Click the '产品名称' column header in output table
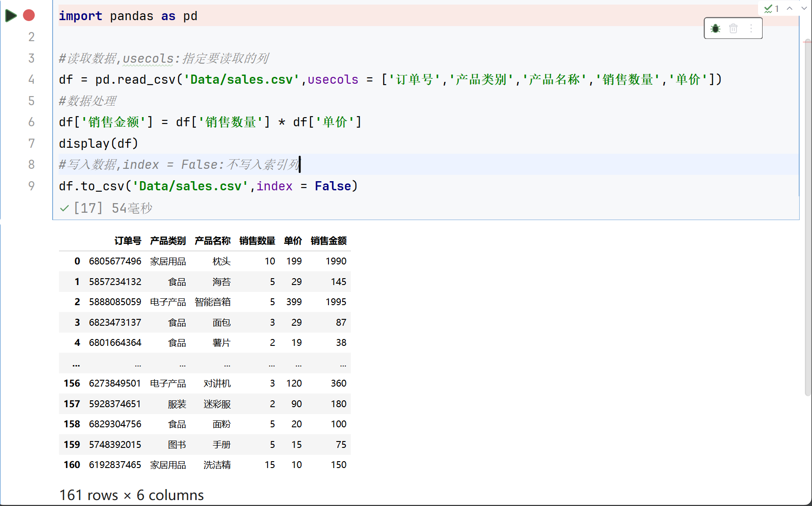Screen dimensions: 812x506 tap(213, 241)
